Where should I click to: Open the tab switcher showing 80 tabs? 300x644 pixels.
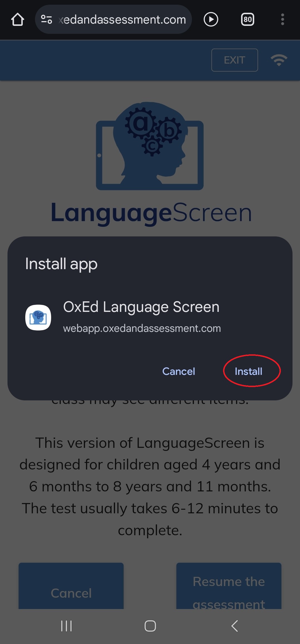click(247, 19)
